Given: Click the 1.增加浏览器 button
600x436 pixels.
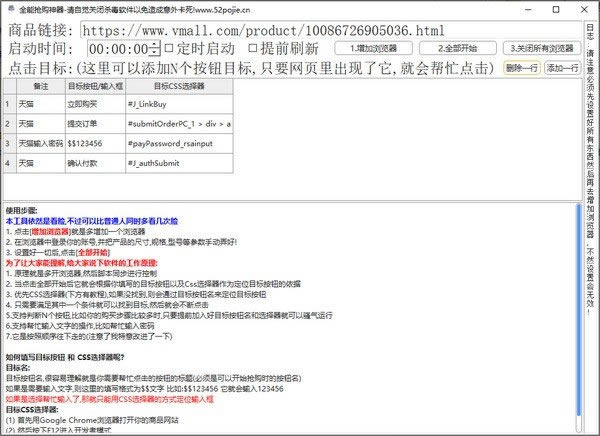Looking at the screenshot, I should (x=373, y=48).
